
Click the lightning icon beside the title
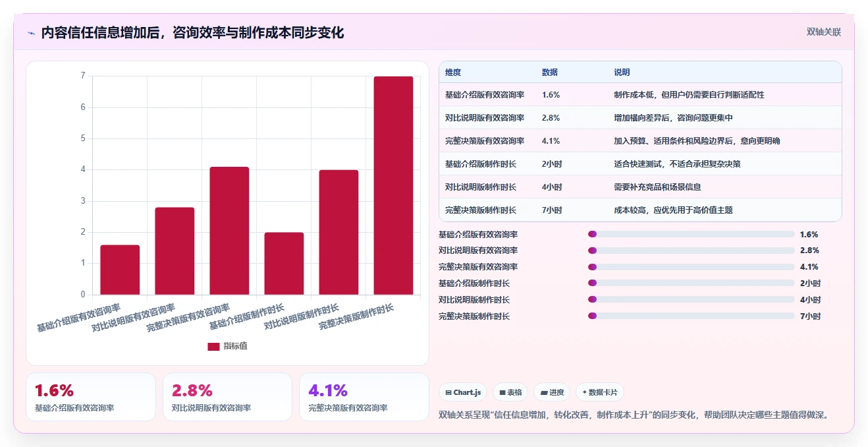[31, 33]
